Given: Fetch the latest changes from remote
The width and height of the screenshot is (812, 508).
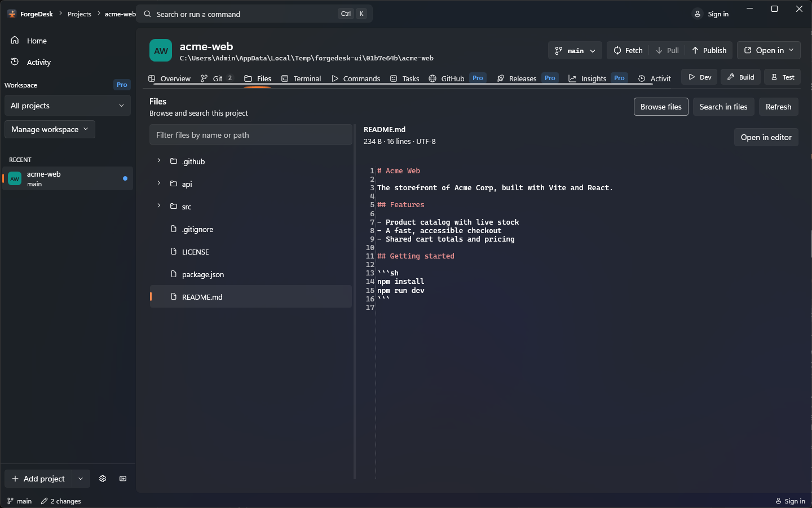Looking at the screenshot, I should 628,50.
